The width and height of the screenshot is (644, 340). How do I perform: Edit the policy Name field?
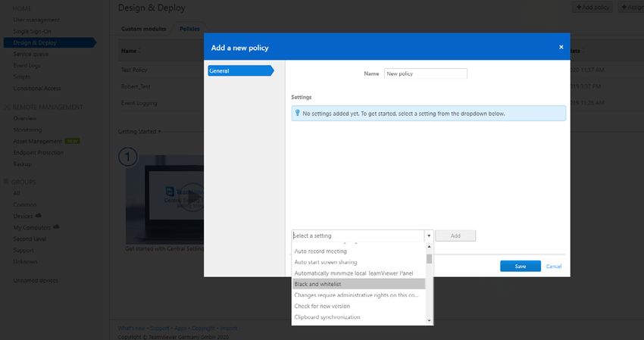tap(426, 73)
